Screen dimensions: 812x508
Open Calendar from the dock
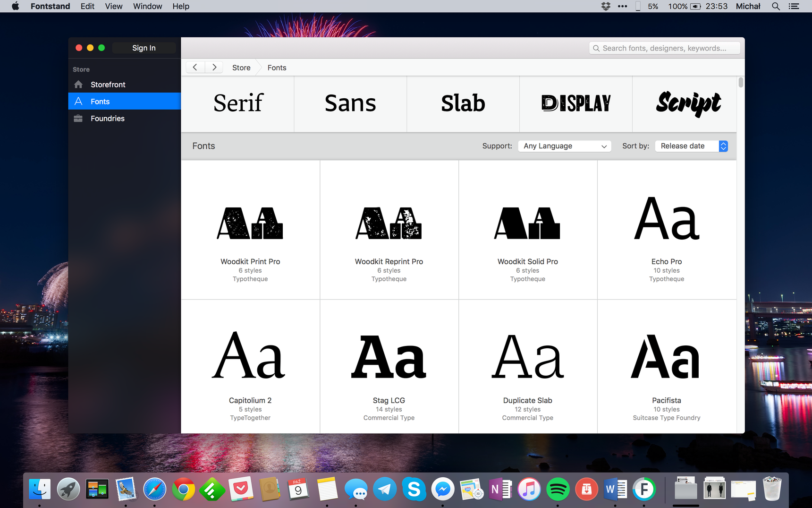pyautogui.click(x=298, y=489)
